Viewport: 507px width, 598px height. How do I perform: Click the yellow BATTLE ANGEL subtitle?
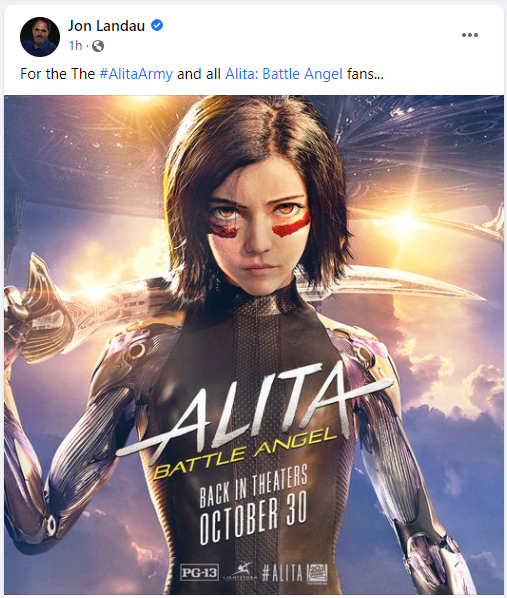[246, 454]
